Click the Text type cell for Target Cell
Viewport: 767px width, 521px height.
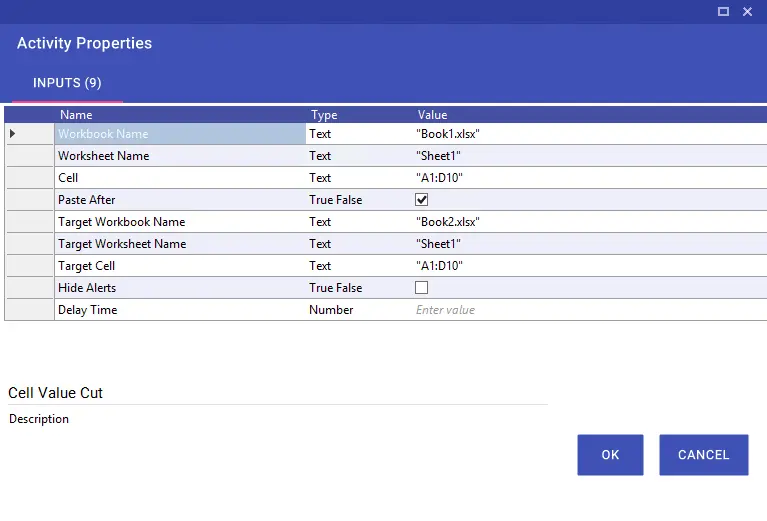(360, 266)
